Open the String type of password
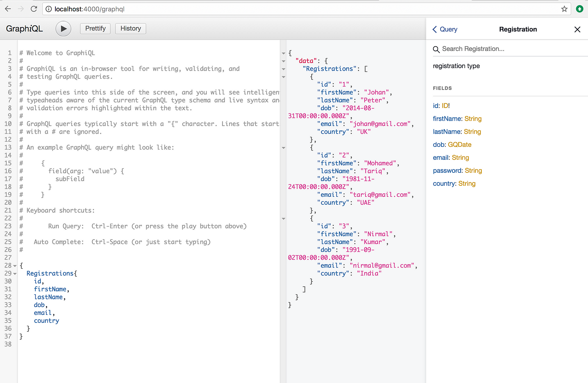588x383 pixels. (473, 171)
